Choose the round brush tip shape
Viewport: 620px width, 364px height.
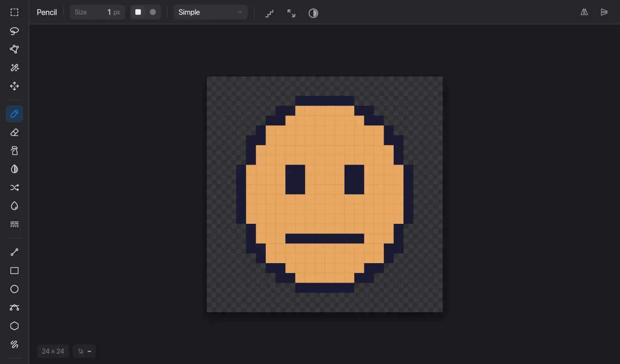point(153,12)
